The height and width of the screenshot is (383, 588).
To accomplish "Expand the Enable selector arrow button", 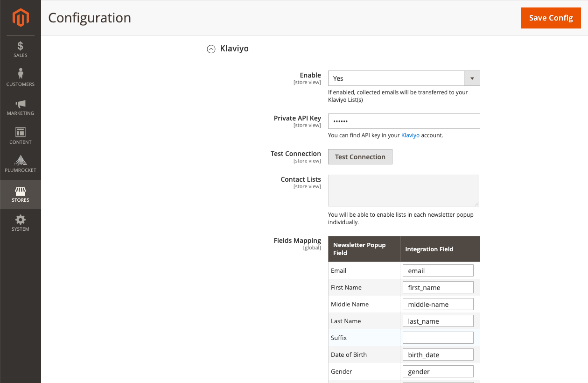I will pos(472,78).
